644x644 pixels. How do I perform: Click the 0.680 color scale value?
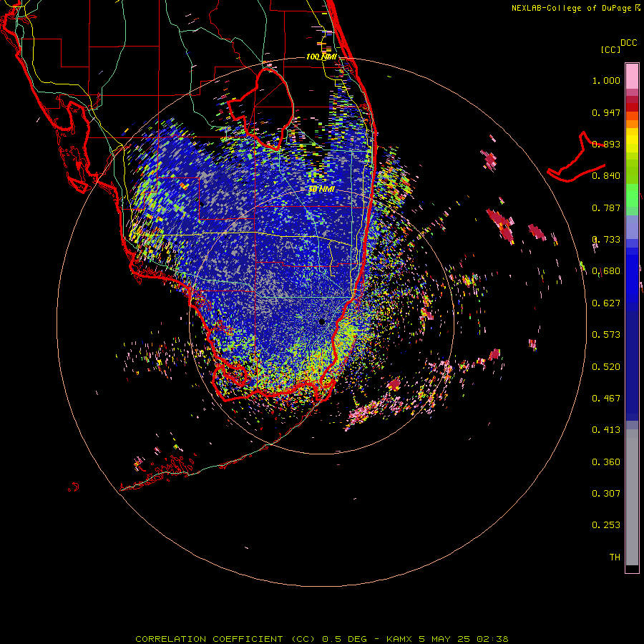pyautogui.click(x=606, y=271)
